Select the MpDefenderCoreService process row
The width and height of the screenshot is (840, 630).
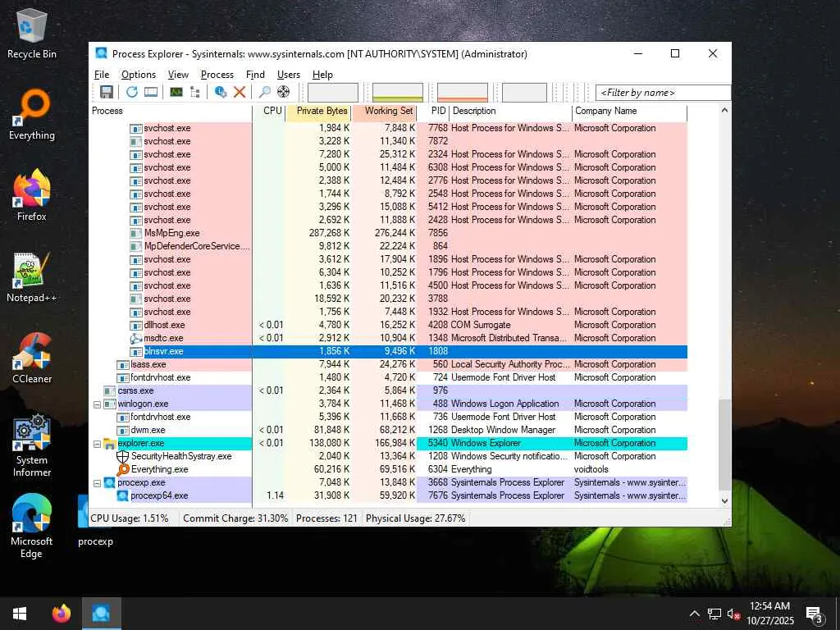pos(388,246)
